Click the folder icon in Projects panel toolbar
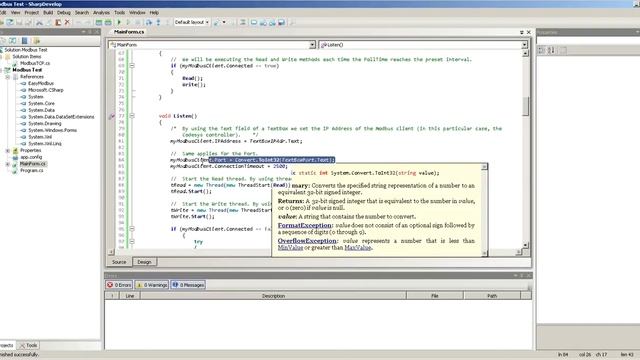This screenshot has height=360, width=640. pos(37,40)
